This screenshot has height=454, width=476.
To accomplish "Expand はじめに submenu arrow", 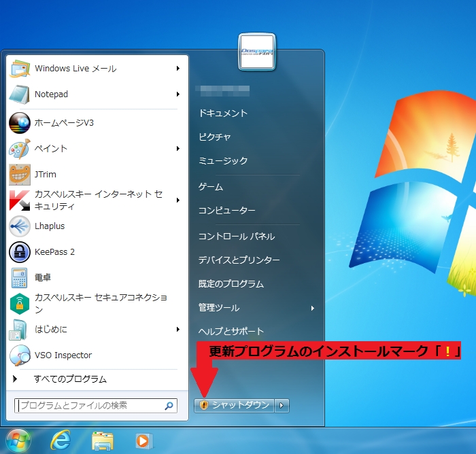I will click(x=178, y=330).
